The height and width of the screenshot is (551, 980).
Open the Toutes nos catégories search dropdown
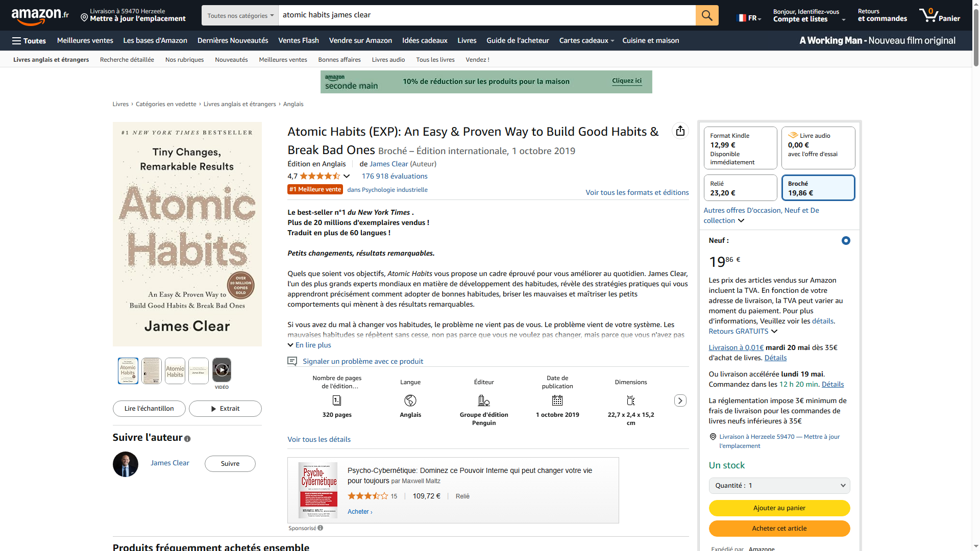click(x=240, y=15)
